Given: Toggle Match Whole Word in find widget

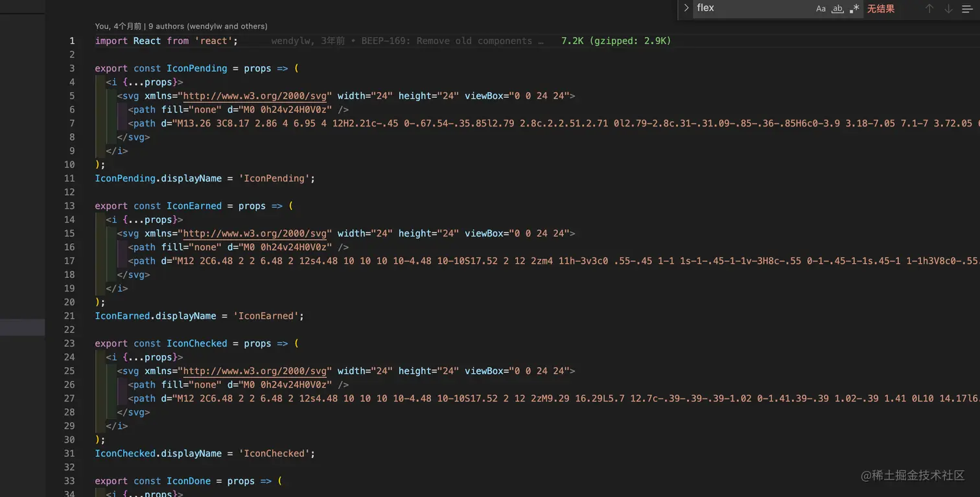Looking at the screenshot, I should [x=837, y=8].
